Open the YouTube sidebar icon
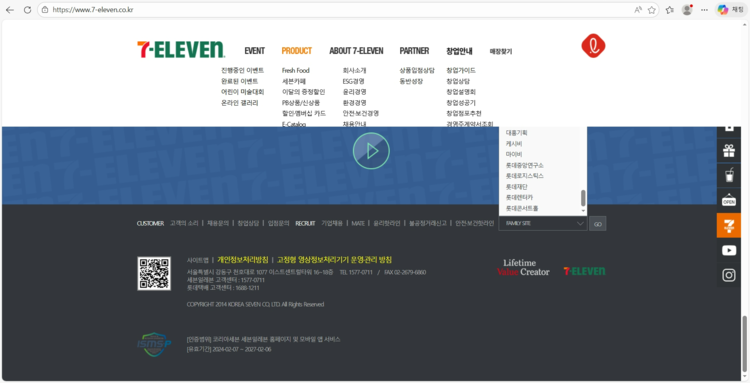Image resolution: width=750 pixels, height=383 pixels. (x=728, y=250)
